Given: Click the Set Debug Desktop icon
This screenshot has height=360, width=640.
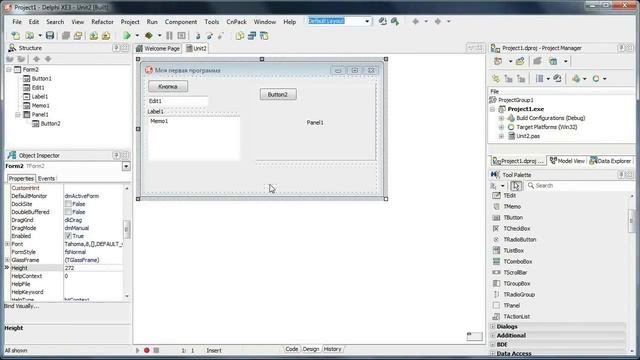Looking at the screenshot, I should click(395, 21).
